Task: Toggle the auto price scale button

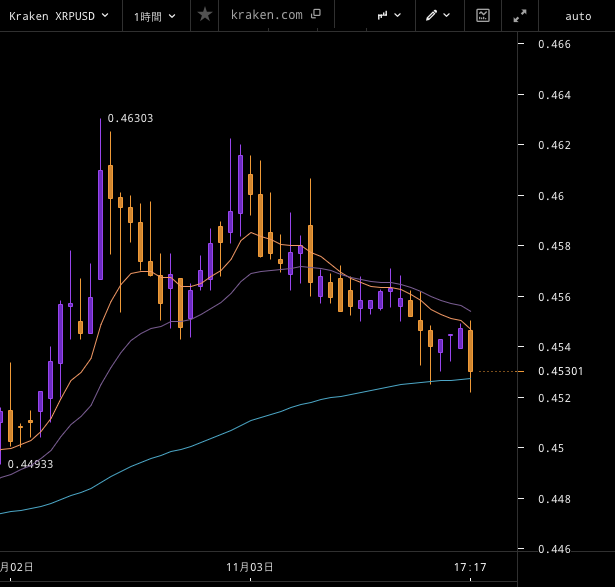Action: point(578,16)
